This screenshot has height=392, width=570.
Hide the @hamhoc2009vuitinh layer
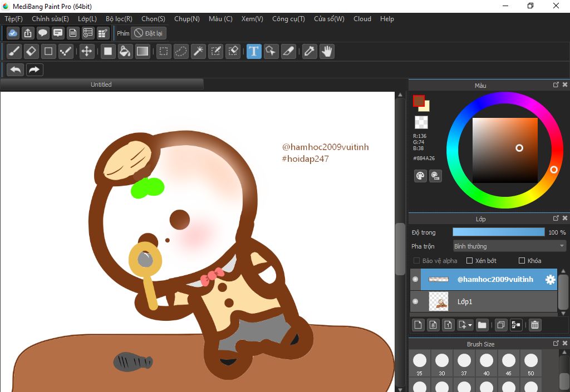point(415,280)
